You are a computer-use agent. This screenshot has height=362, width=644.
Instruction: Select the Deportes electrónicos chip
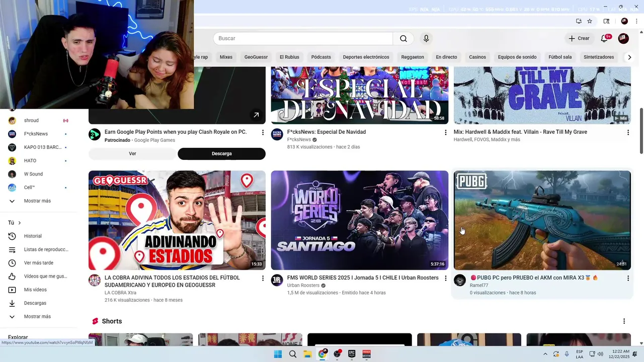(x=366, y=57)
